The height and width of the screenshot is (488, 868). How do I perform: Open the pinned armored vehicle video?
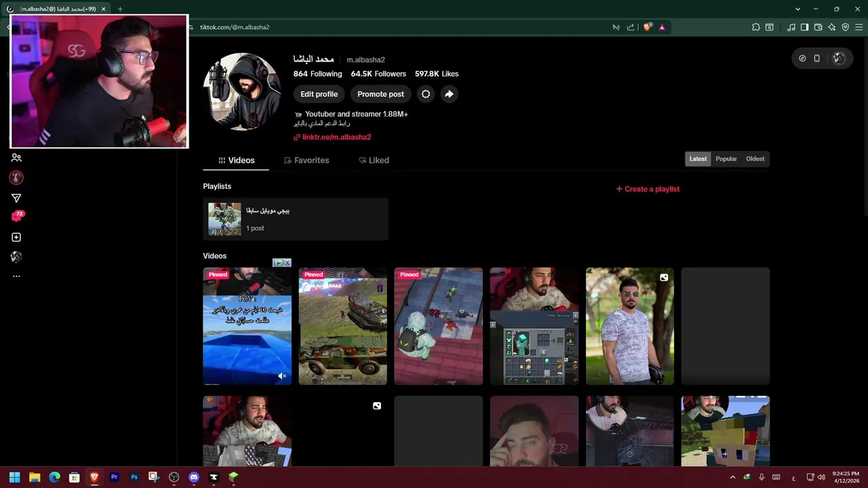[343, 326]
